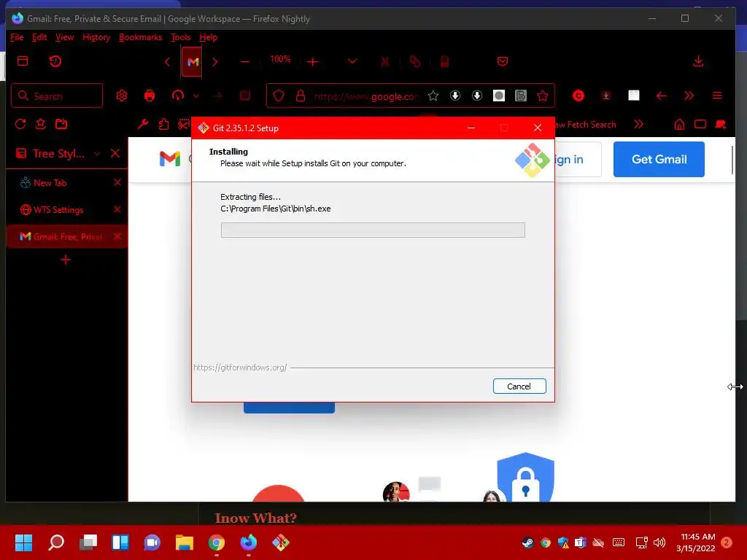Open the Edit menu
This screenshot has height=560, width=747.
[x=39, y=37]
